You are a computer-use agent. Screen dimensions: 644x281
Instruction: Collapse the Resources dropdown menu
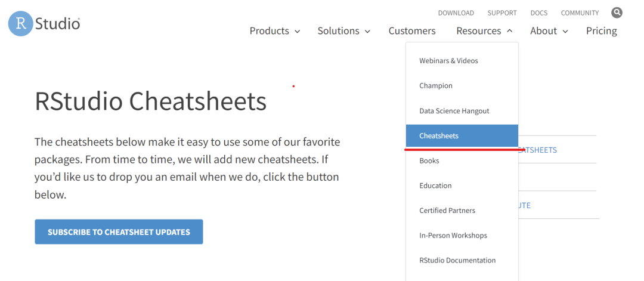484,31
